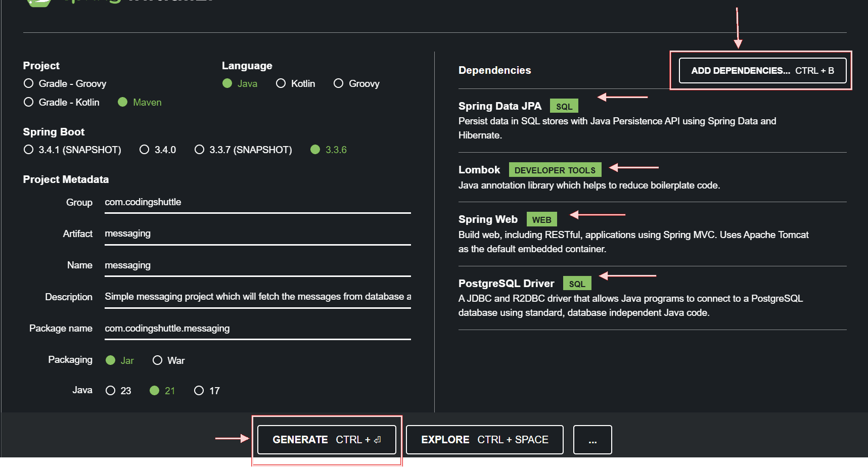Image resolution: width=868 pixels, height=467 pixels.
Task: Edit the Group field com.codingshuttle
Action: (258, 202)
